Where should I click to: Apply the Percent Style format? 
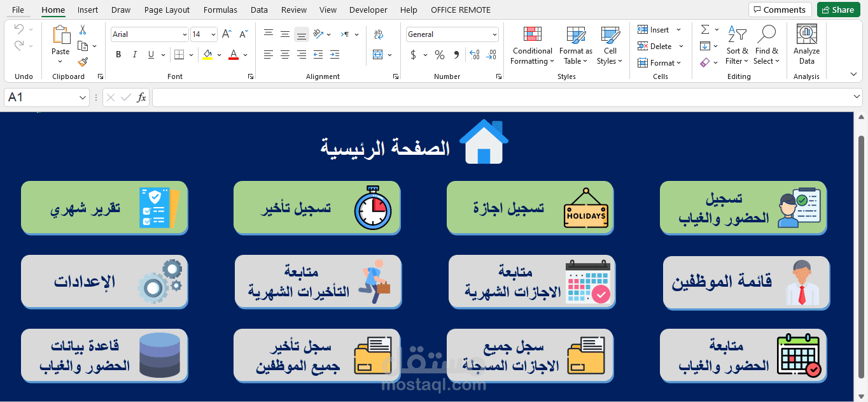(439, 55)
